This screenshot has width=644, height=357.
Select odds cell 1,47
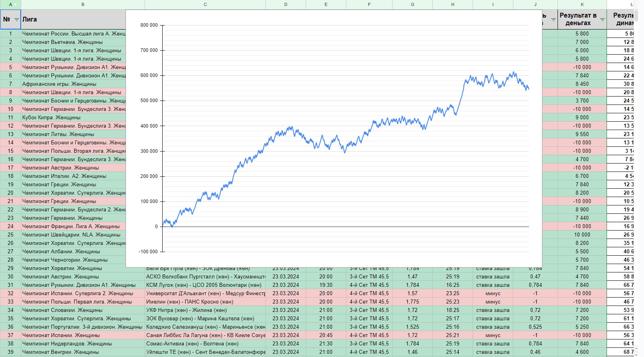point(412,276)
